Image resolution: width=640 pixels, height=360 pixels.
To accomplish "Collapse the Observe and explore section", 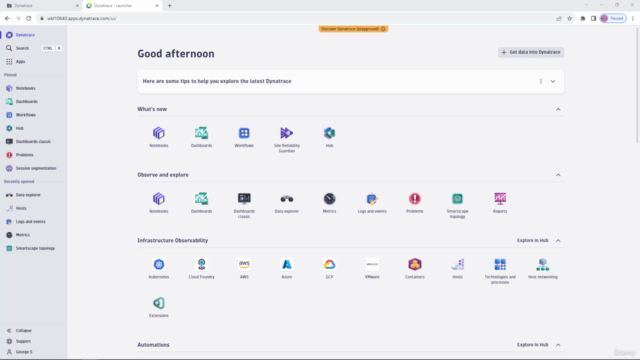I will pyautogui.click(x=558, y=175).
